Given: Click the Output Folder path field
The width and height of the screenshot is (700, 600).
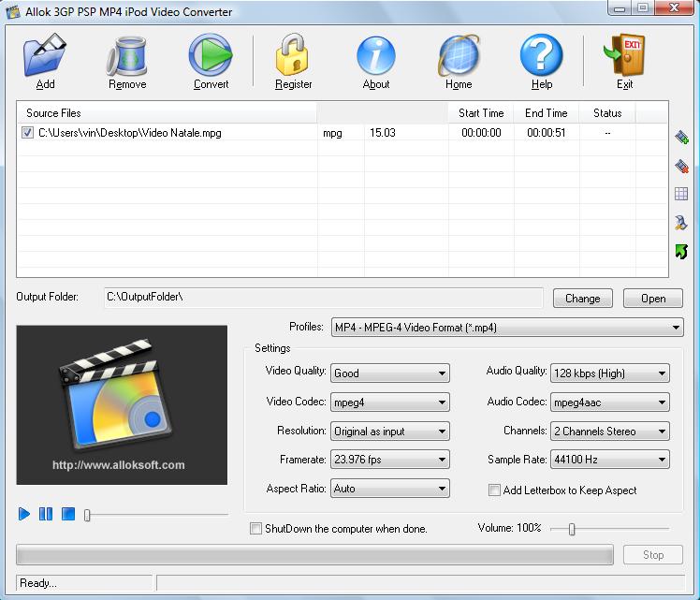Looking at the screenshot, I should point(323,298).
